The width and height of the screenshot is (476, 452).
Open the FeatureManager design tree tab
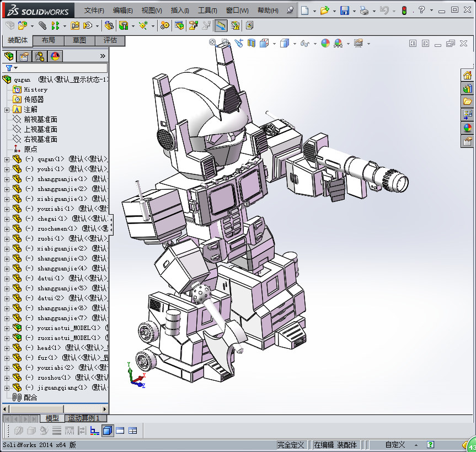point(9,56)
